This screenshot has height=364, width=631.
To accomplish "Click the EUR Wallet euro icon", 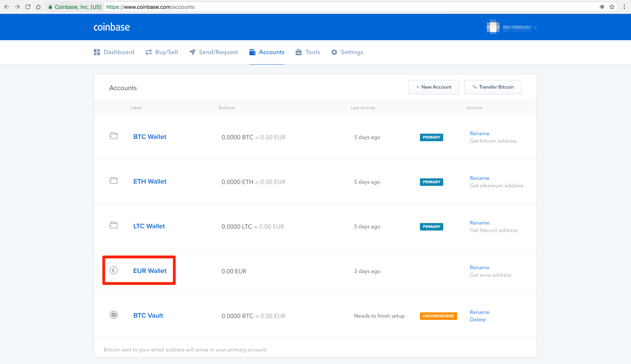I will [x=114, y=270].
